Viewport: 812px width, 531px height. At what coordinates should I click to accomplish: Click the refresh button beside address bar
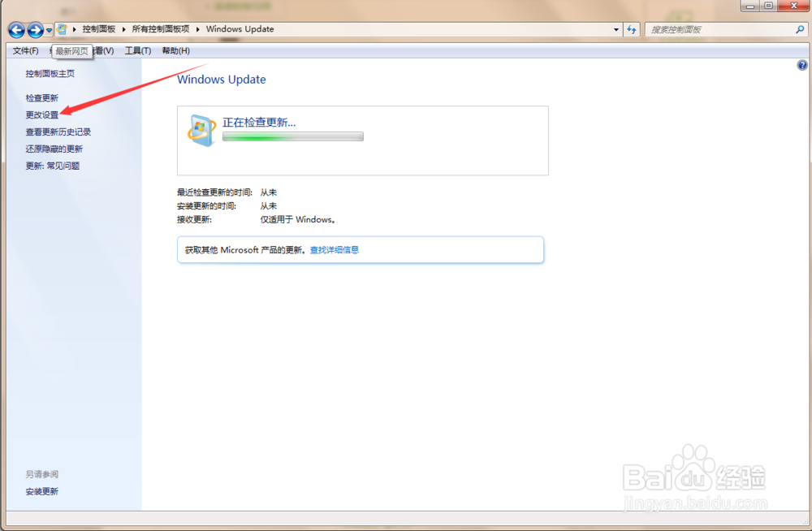pos(631,29)
